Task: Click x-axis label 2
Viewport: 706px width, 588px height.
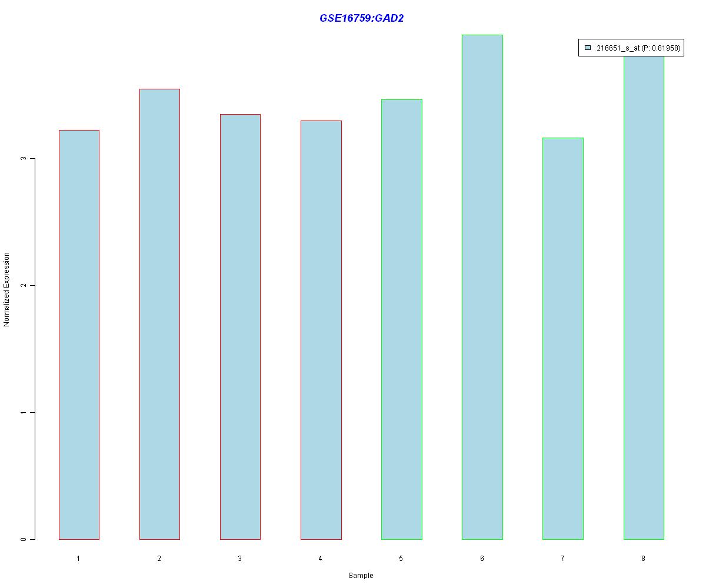Action: (x=159, y=558)
